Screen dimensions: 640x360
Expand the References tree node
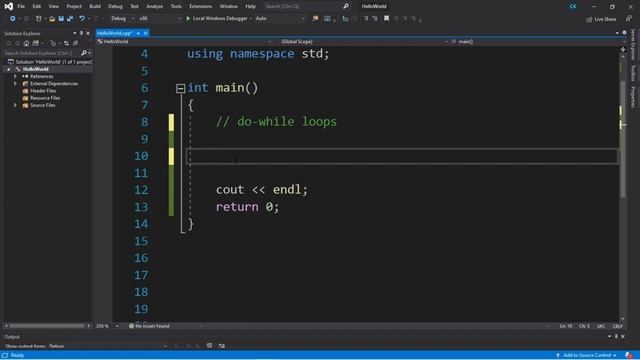16,76
